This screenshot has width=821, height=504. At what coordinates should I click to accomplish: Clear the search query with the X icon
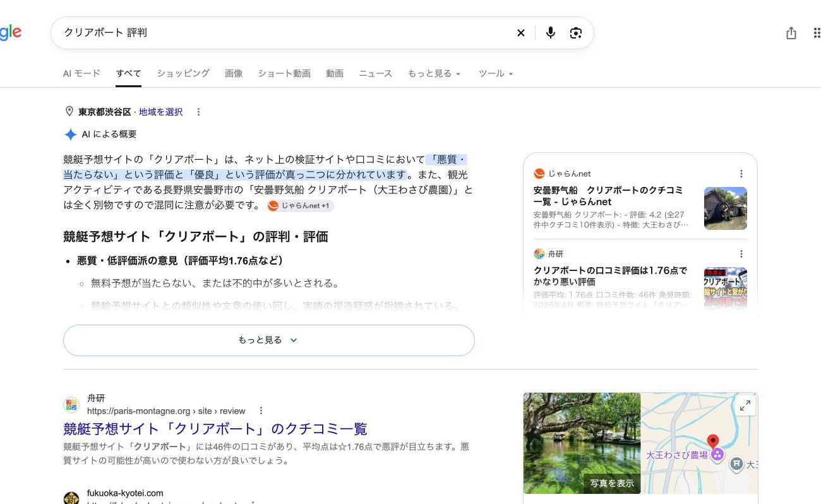(521, 33)
